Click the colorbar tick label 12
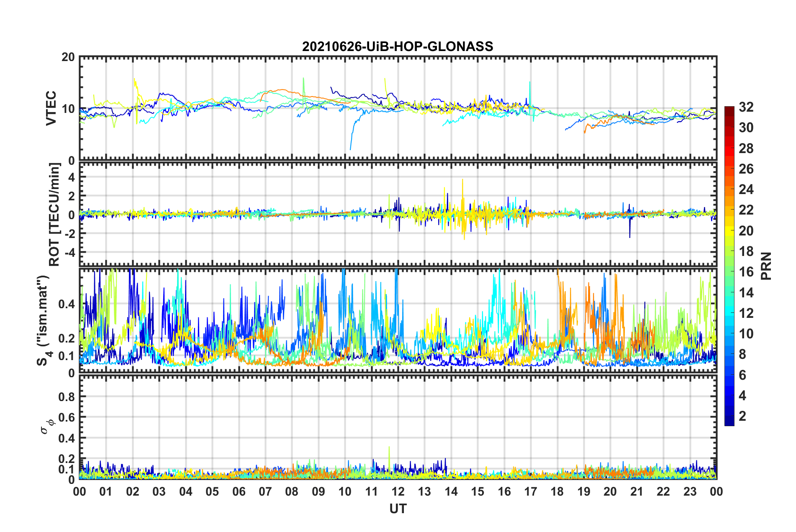The height and width of the screenshot is (532, 796). (746, 313)
